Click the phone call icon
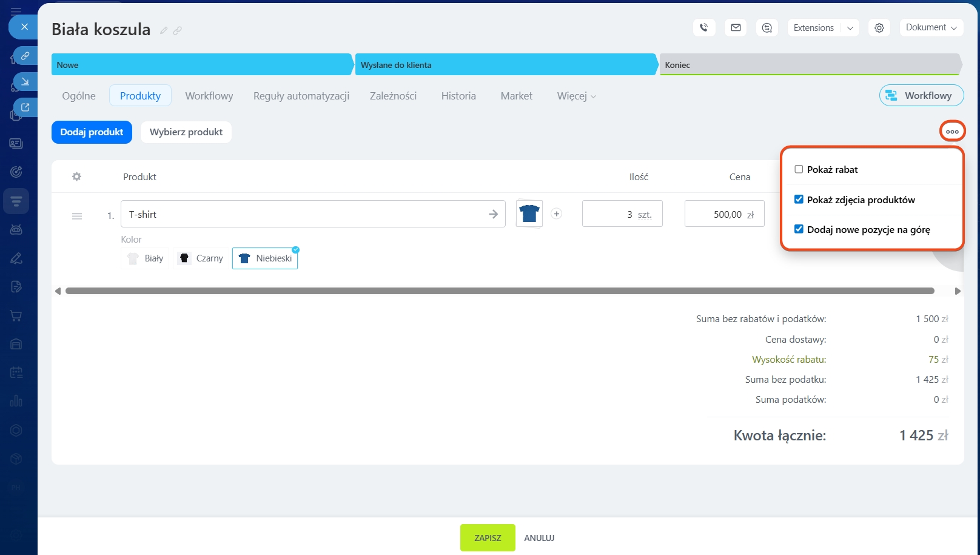Image resolution: width=980 pixels, height=555 pixels. click(703, 28)
